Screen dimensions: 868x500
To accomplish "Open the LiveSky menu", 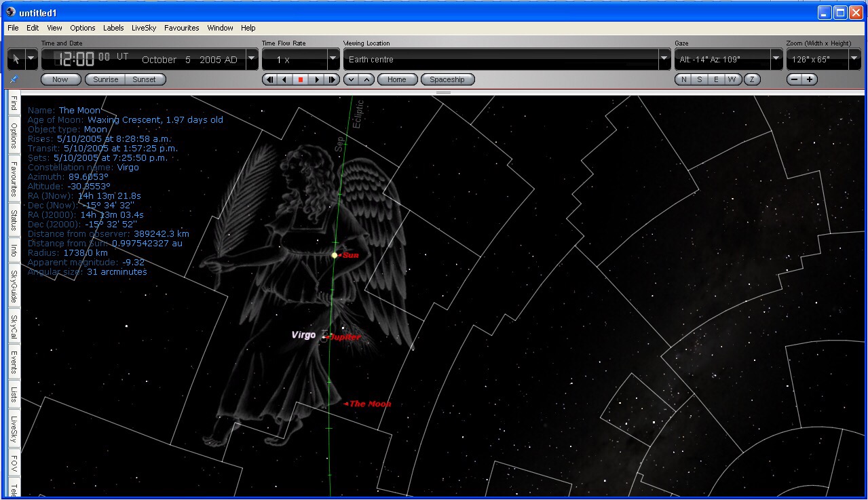I will (x=144, y=28).
